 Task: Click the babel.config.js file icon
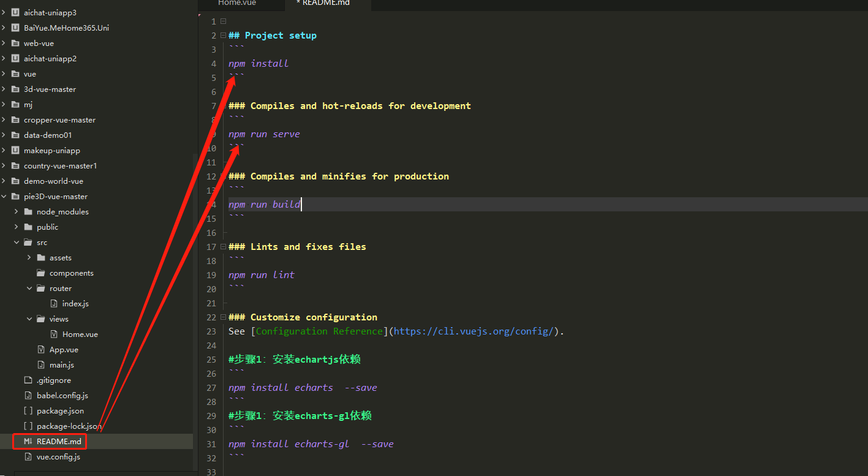[28, 395]
